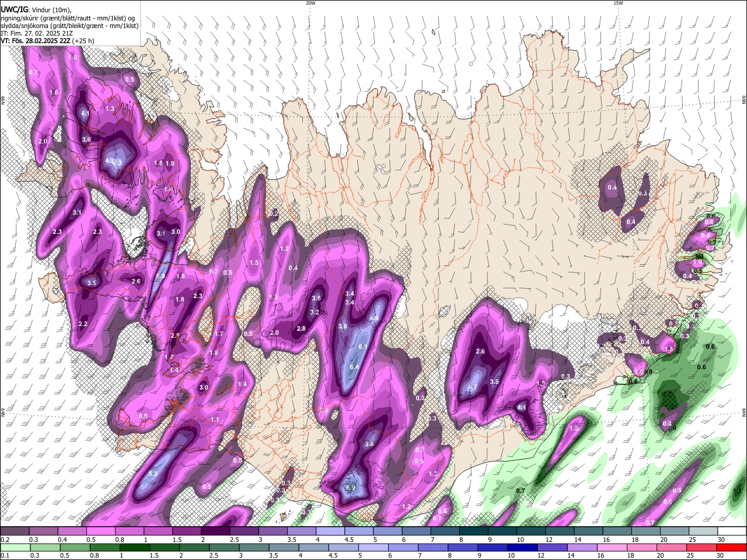This screenshot has width=747, height=560.
Task: Select the blue lower legend swatch labeled 8
Action: point(463,547)
